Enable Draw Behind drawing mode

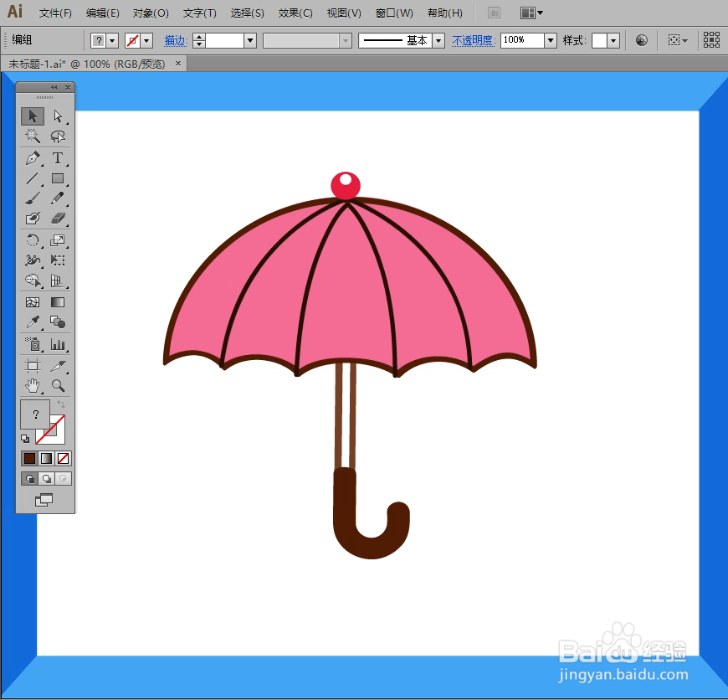click(48, 478)
